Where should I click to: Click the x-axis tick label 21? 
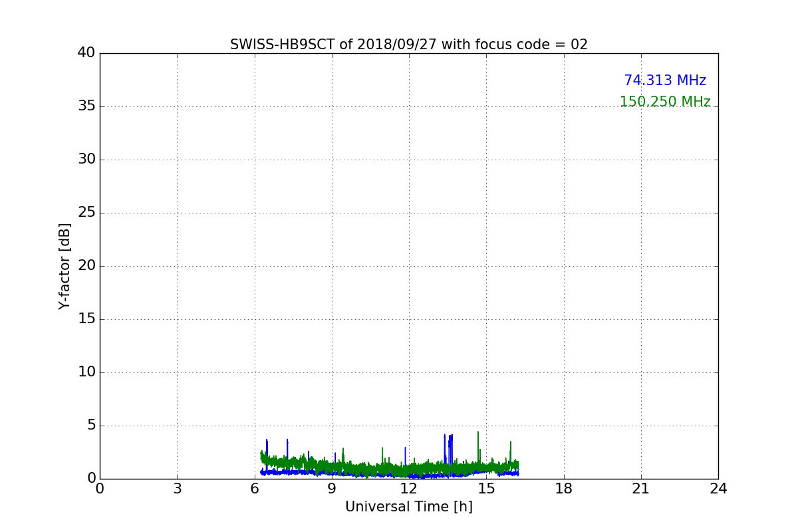click(641, 489)
